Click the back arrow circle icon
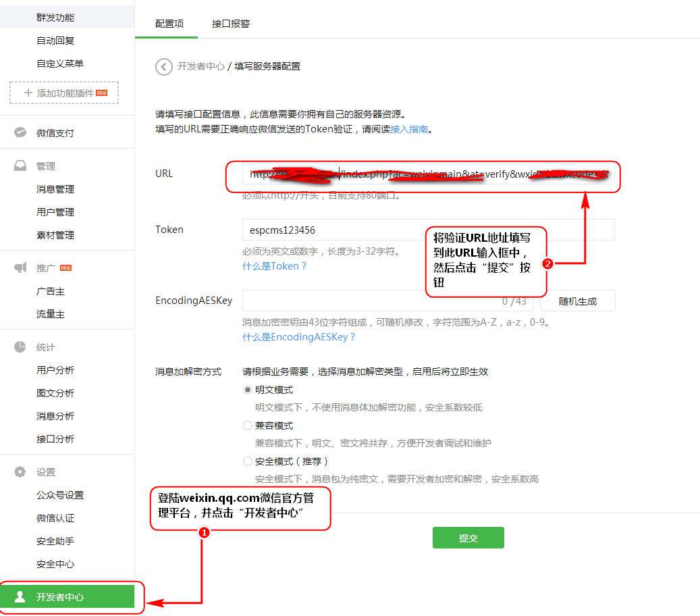Viewport: 700px width, 616px height. point(163,66)
